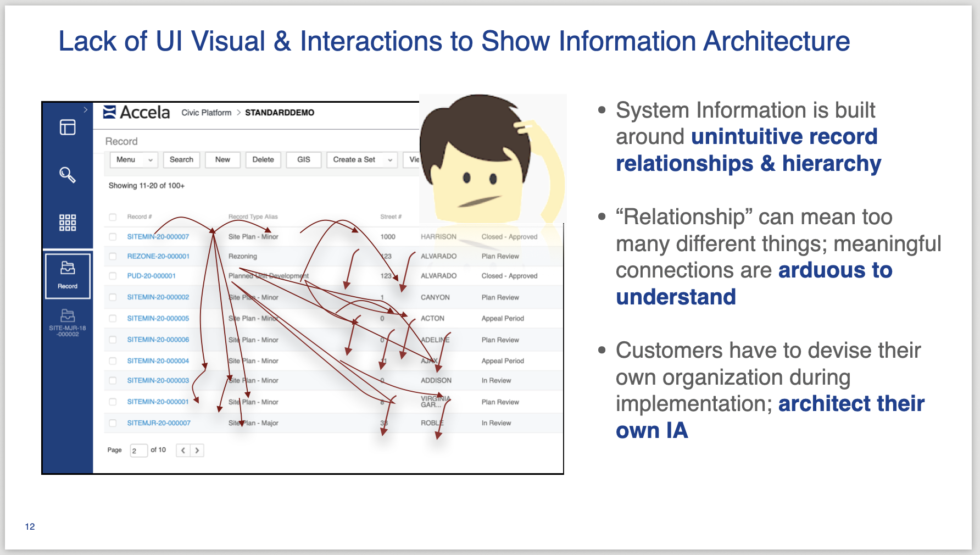
Task: Select the Record icon in sidebar
Action: 68,275
